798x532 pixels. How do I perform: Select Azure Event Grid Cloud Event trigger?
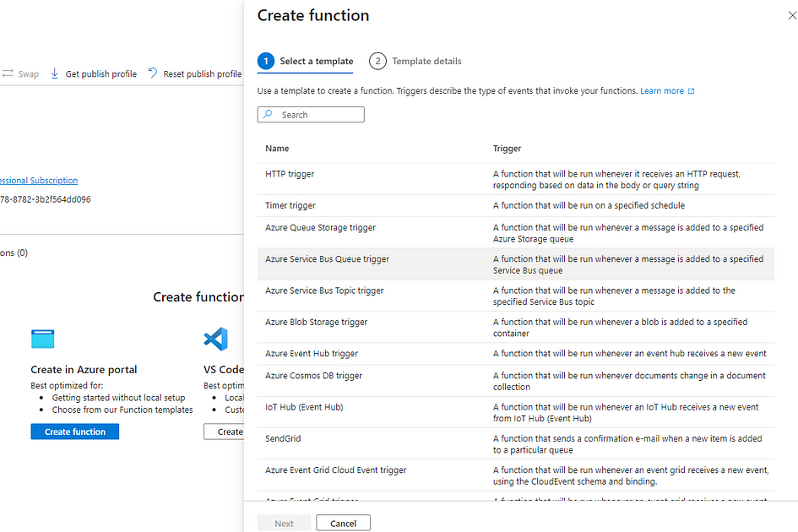pos(516,475)
